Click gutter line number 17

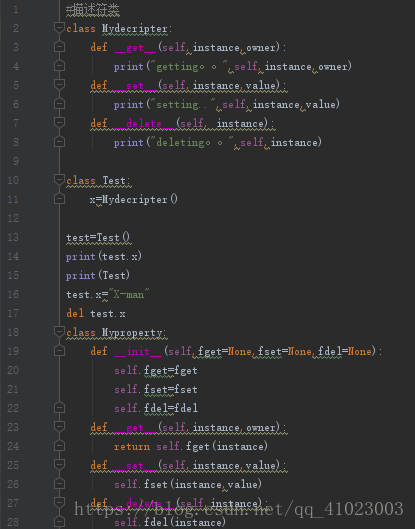13,313
